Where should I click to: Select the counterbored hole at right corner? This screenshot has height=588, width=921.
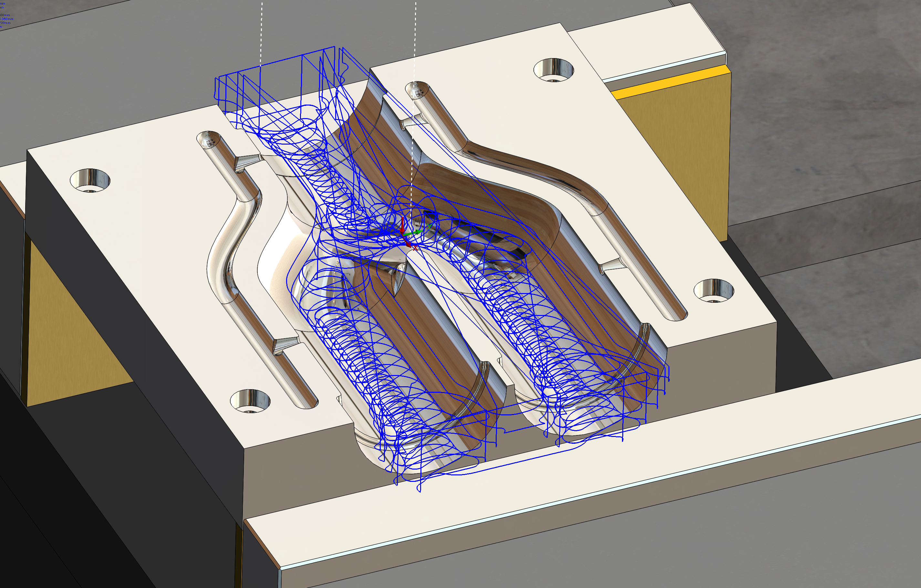(x=713, y=290)
